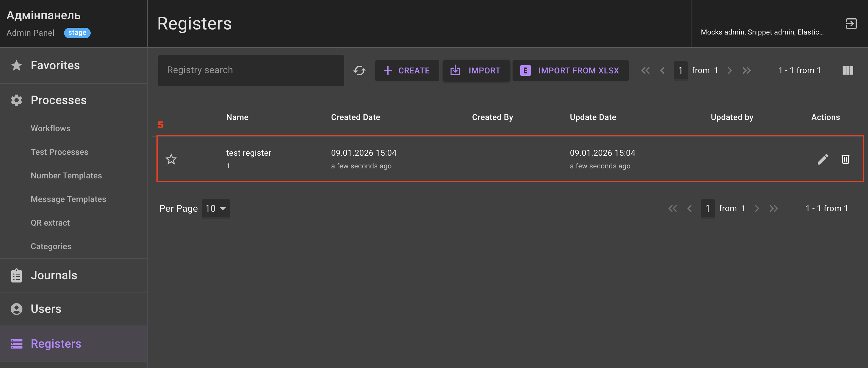Viewport: 868px width, 368px height.
Task: Click the top page number input
Action: pos(680,70)
